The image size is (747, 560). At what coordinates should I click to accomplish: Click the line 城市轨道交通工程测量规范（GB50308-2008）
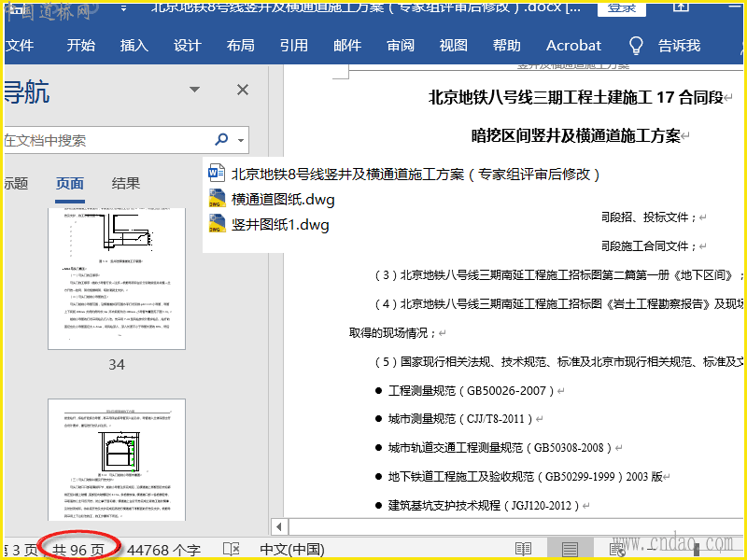pyautogui.click(x=500, y=448)
